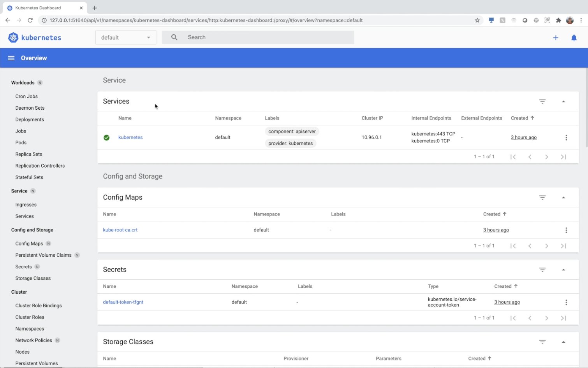Click the green status check for kubernetes service
The width and height of the screenshot is (588, 368).
[x=106, y=137]
